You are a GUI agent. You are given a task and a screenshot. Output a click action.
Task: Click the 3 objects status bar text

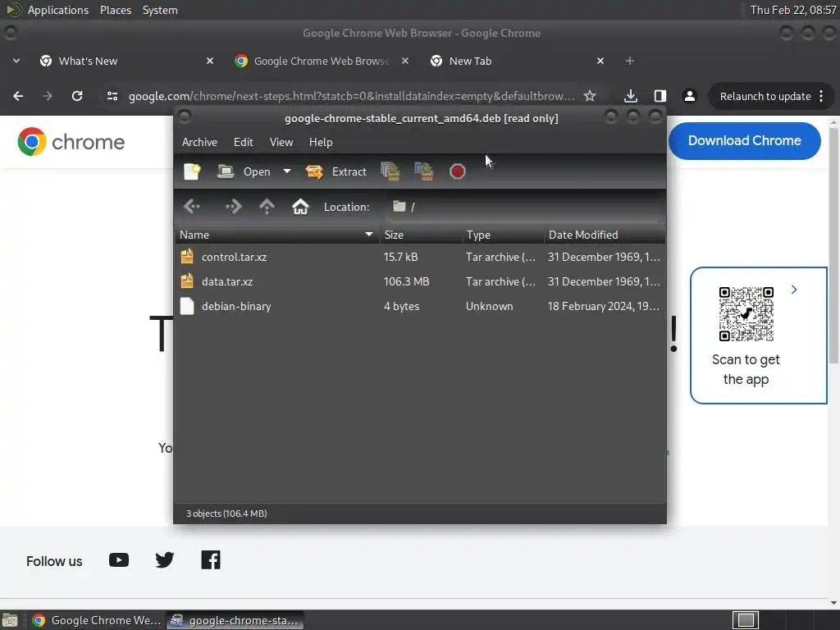(226, 514)
